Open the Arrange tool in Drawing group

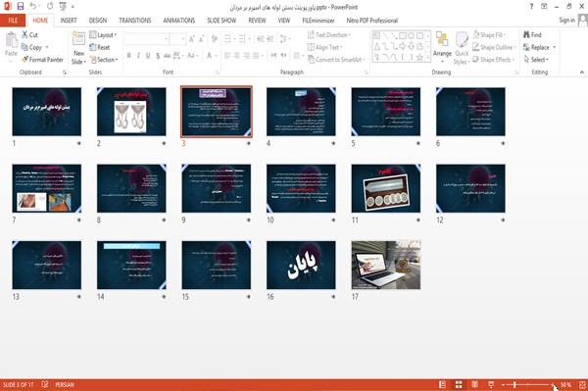click(442, 47)
